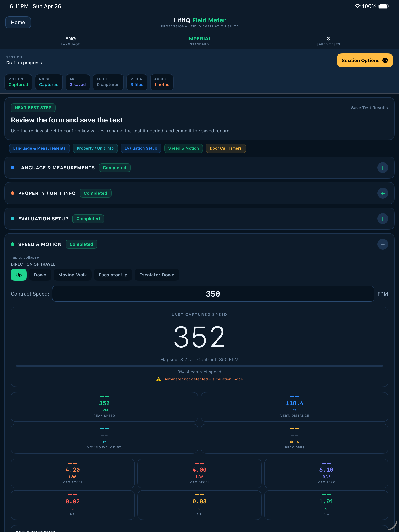Tap the battery status icon
This screenshot has height=532, width=399.
tap(383, 6)
